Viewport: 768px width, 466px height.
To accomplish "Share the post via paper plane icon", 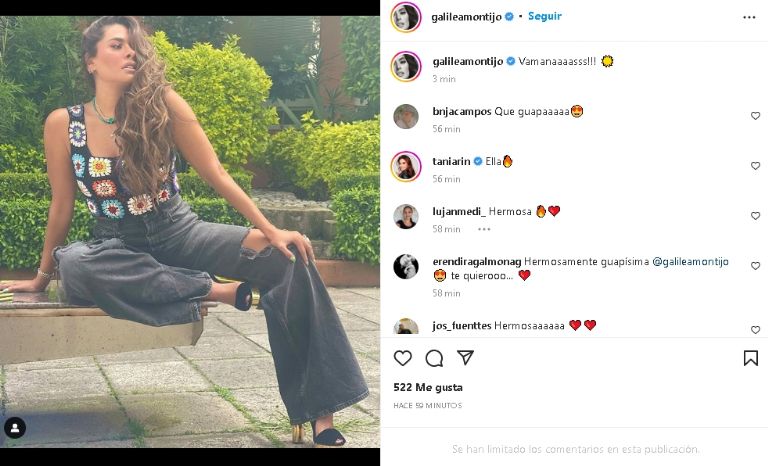I will click(x=465, y=358).
